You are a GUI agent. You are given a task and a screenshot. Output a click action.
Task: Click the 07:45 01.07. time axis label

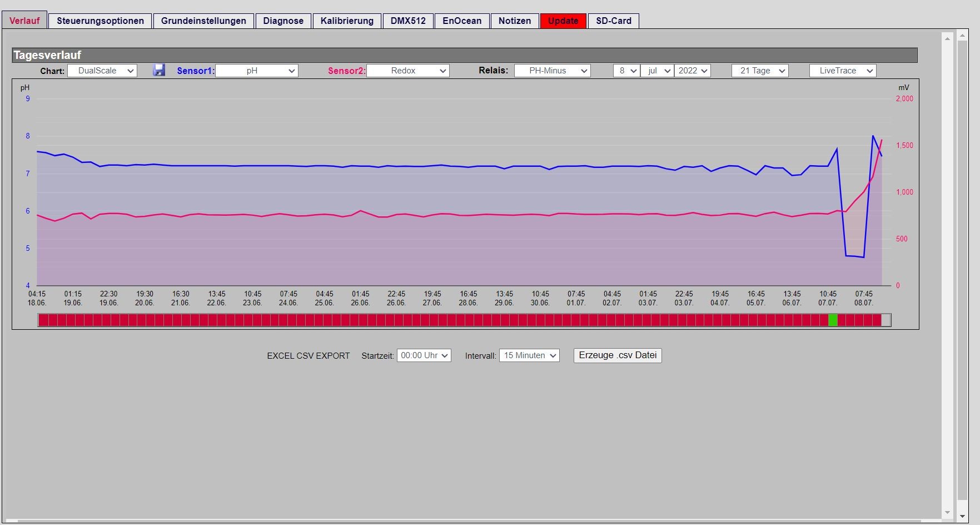coord(576,298)
